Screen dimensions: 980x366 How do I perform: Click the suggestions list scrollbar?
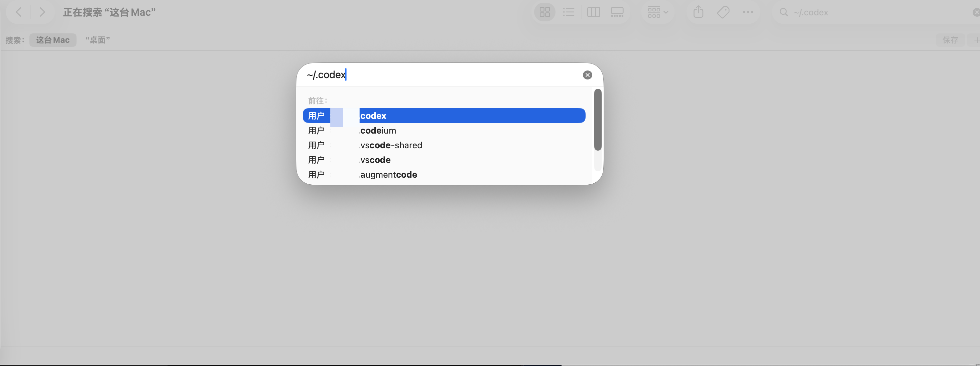(598, 120)
